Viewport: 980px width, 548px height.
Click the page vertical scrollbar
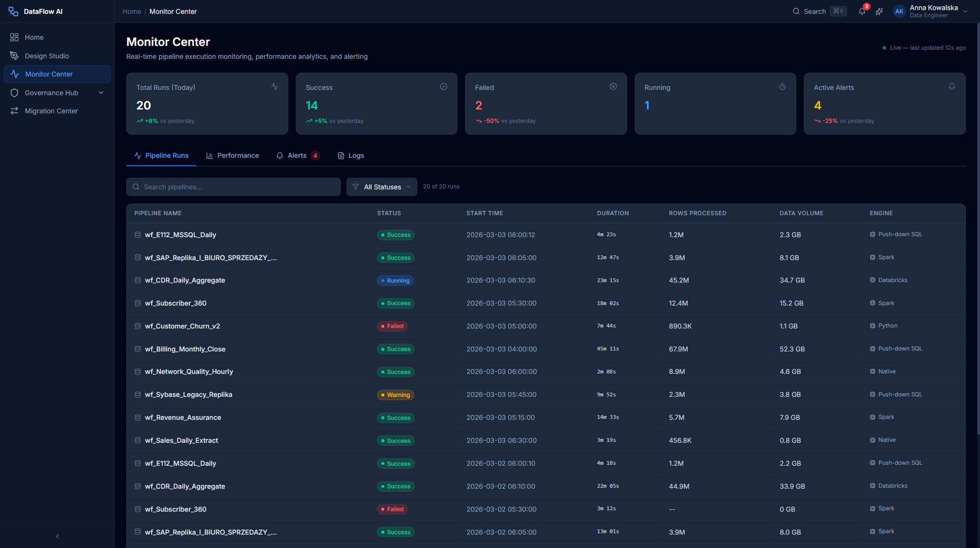pyautogui.click(x=978, y=230)
